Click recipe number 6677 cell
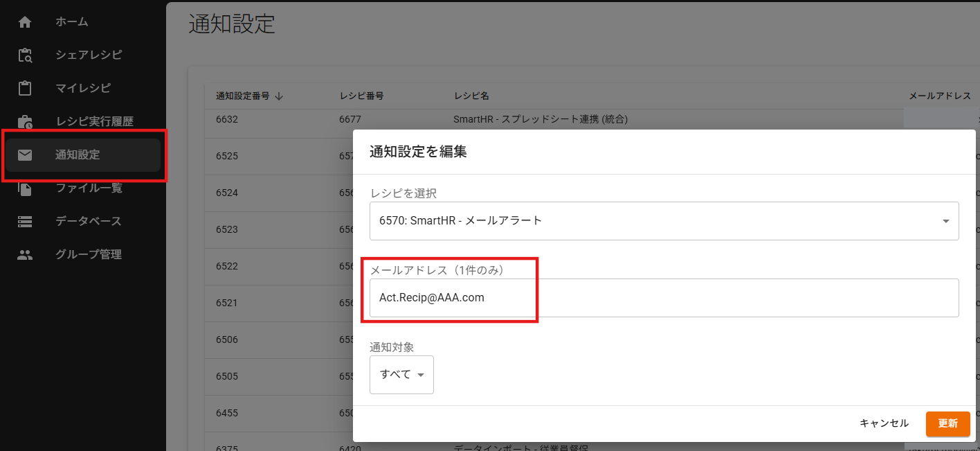Image resolution: width=980 pixels, height=451 pixels. point(350,119)
